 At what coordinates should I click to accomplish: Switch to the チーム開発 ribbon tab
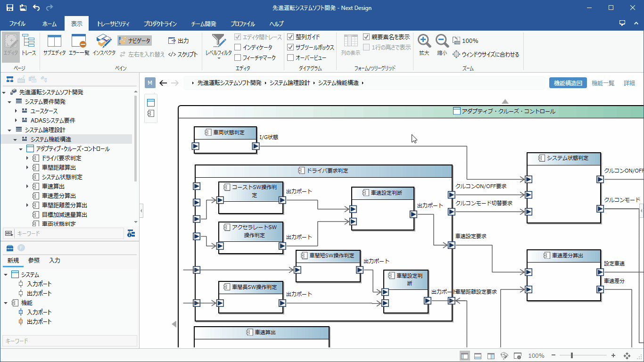point(204,24)
